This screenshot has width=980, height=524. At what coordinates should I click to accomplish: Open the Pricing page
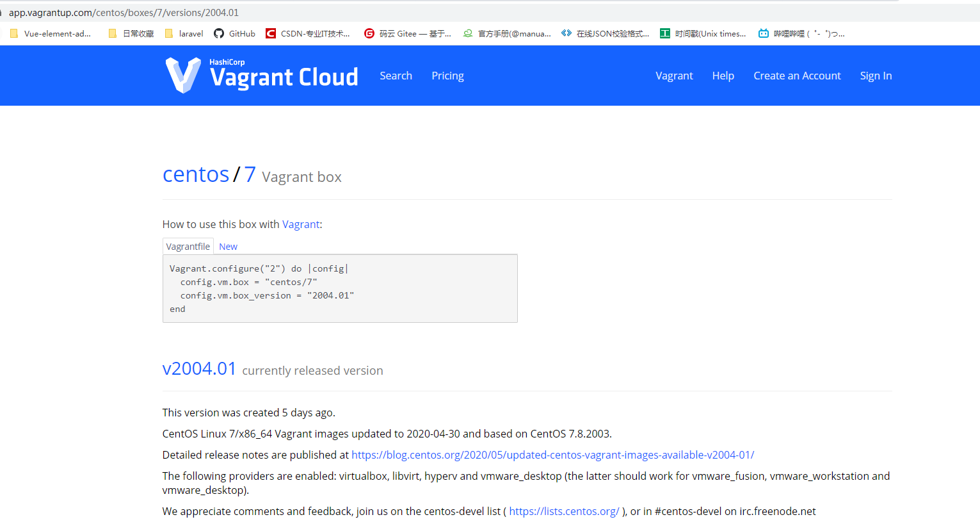point(447,76)
